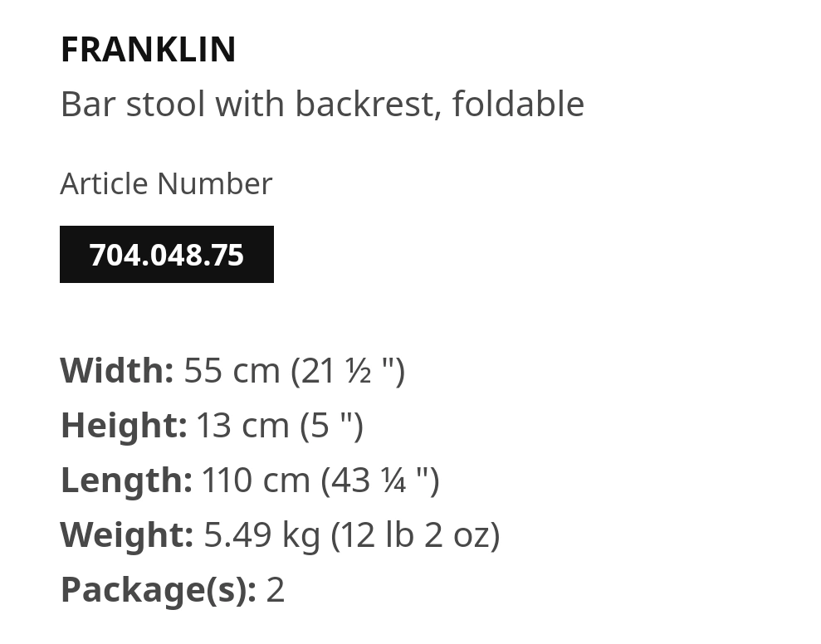Click the 110 cm length value
821x644 pixels.
pyautogui.click(x=256, y=480)
